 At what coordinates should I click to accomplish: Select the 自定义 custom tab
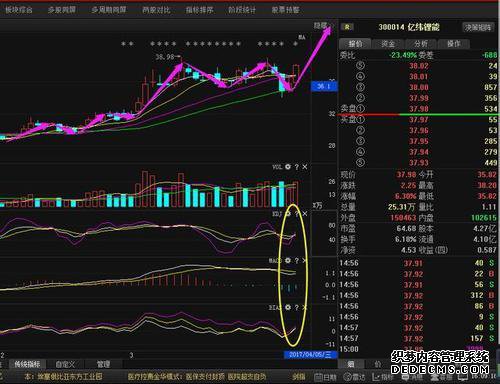point(65,364)
